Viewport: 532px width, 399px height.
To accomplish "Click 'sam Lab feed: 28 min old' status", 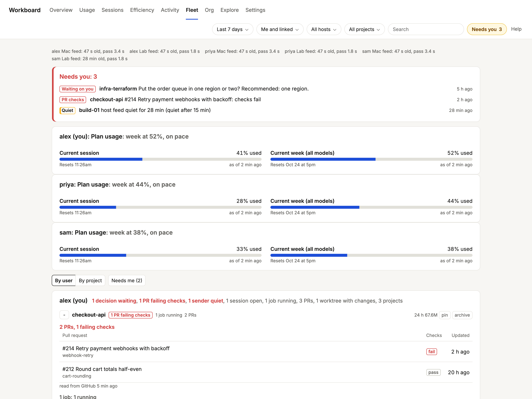I will [89, 59].
